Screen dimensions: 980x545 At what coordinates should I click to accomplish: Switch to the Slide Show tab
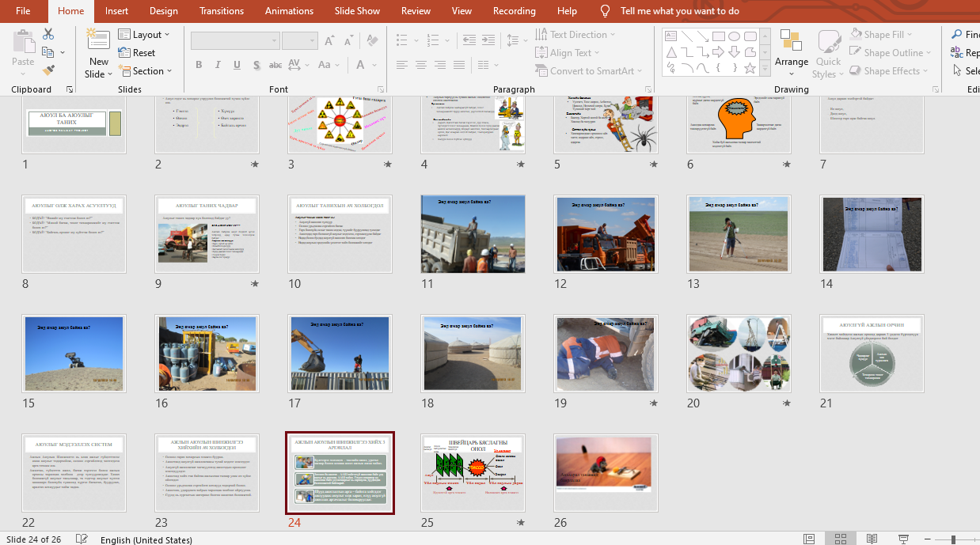pos(357,11)
